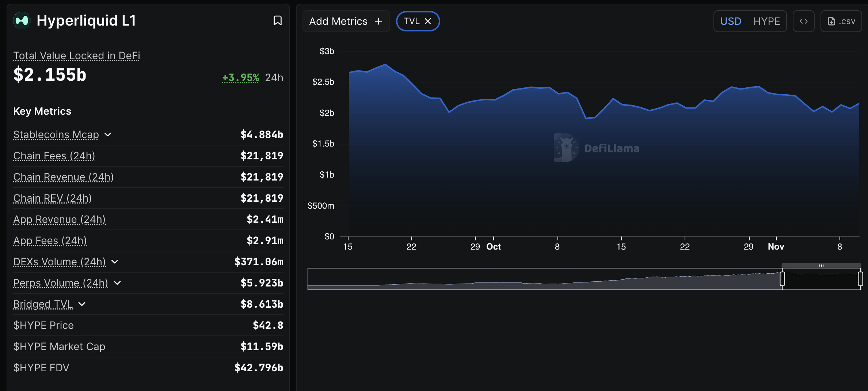Click the Chain Fees (24h) label
Image resolution: width=868 pixels, height=391 pixels.
coord(54,156)
